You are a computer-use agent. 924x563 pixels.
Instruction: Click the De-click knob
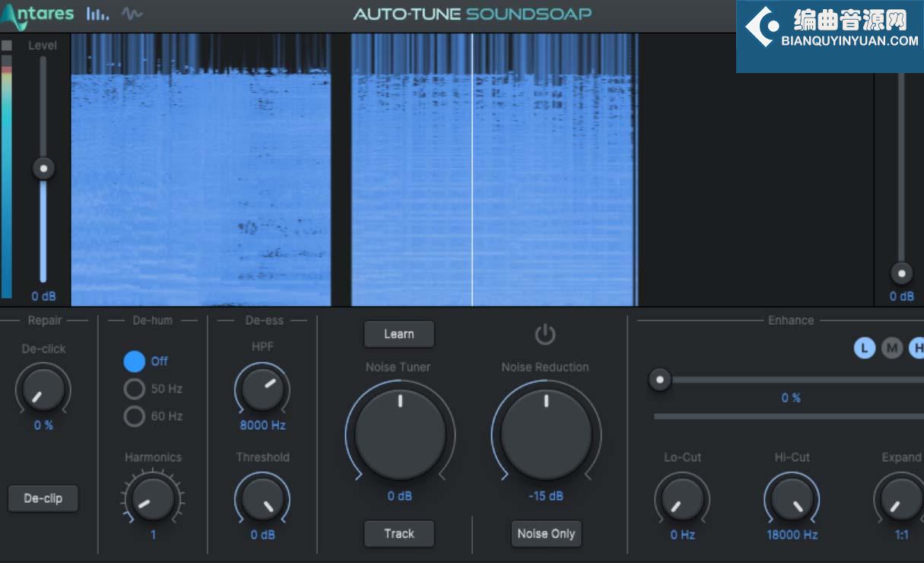(43, 389)
